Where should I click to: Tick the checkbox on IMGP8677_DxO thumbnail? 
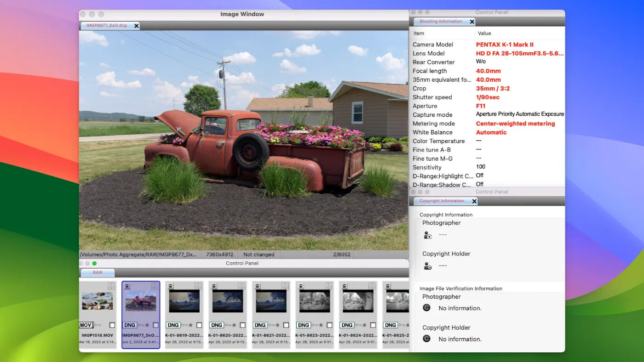(155, 325)
